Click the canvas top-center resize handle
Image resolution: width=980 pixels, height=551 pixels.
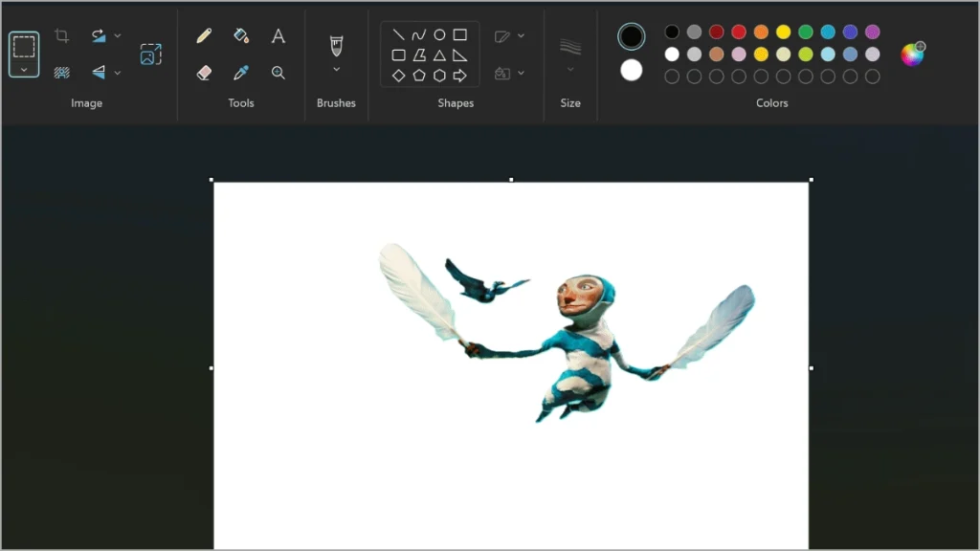[x=511, y=180]
